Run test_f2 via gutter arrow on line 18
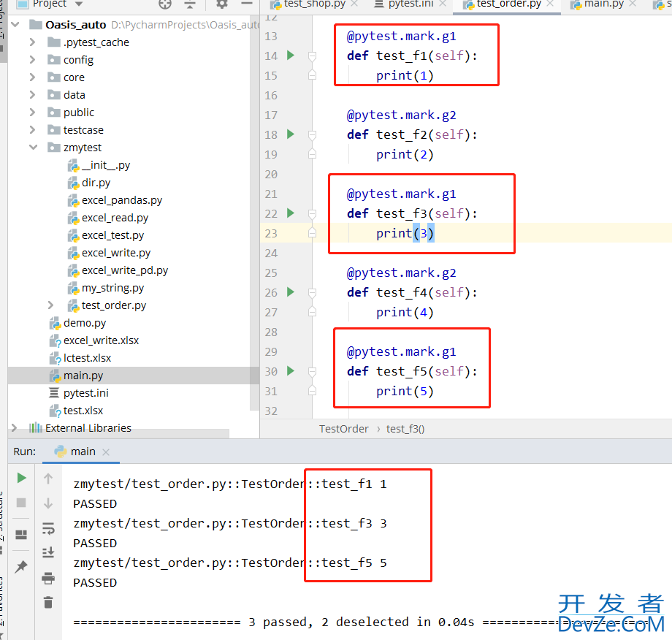This screenshot has height=640, width=672. point(291,134)
